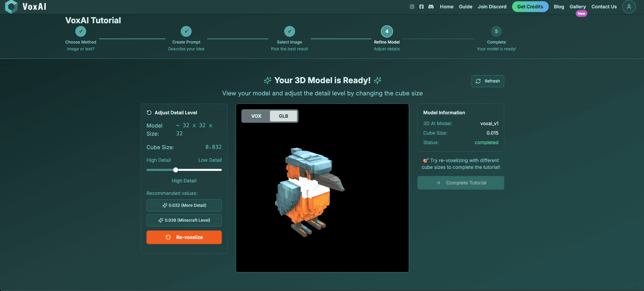Viewport: 644px width, 291px height.
Task: Open the Gallery menu item
Action: click(x=577, y=7)
